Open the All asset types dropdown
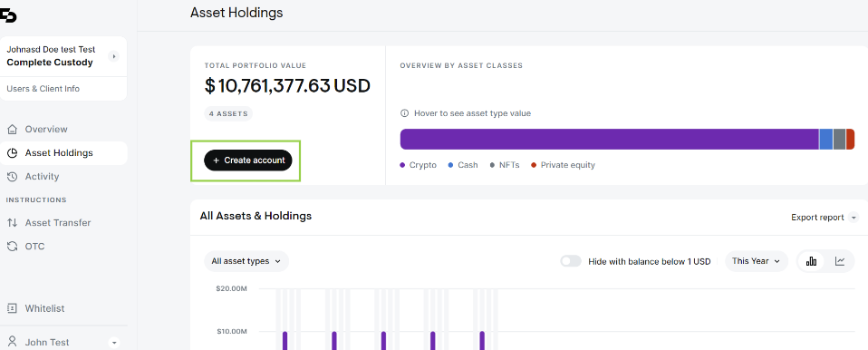Screen dimensions: 868x350 tap(246, 261)
